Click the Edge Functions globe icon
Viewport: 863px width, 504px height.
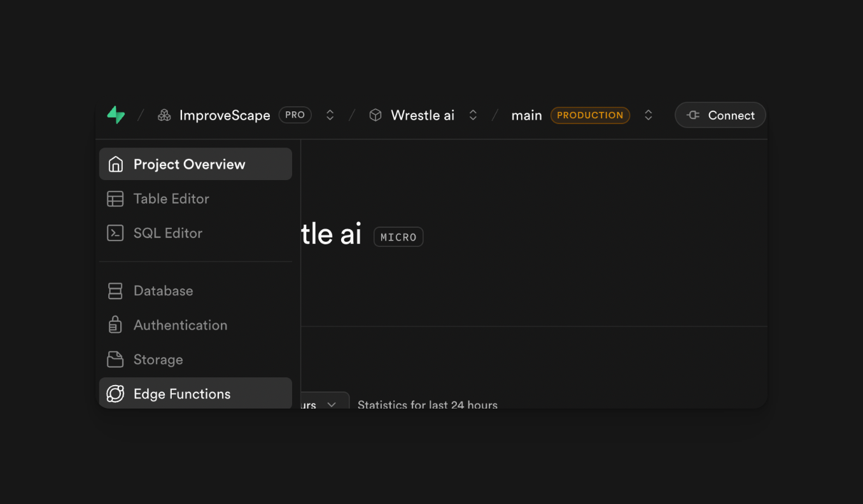pos(115,394)
